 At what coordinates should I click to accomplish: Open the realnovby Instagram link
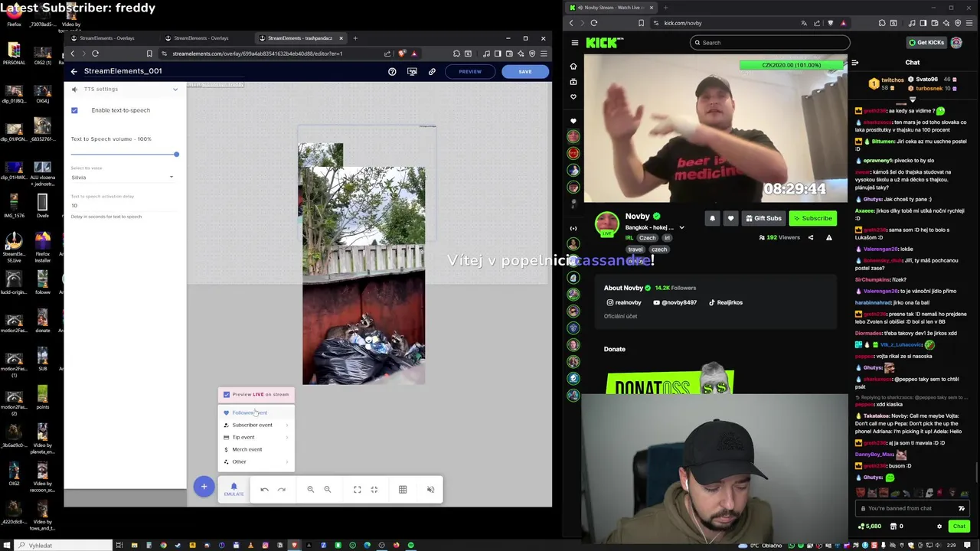pos(624,302)
